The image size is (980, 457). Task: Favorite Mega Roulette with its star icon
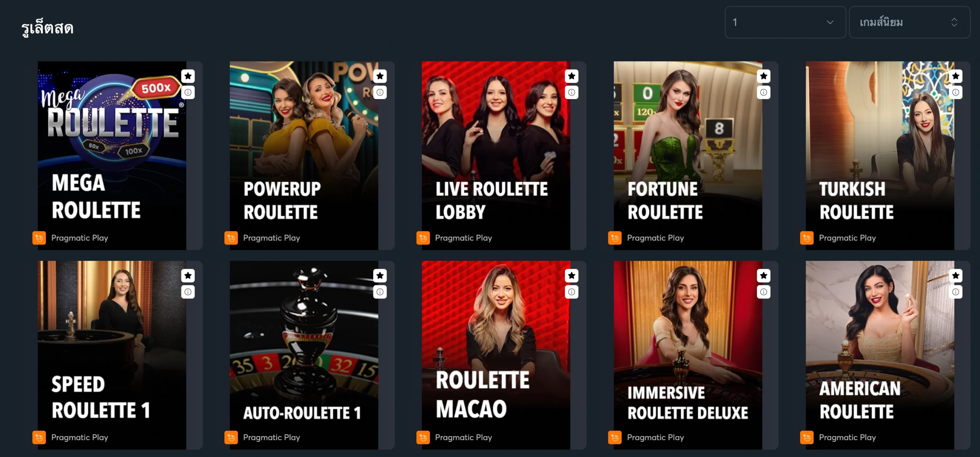188,76
